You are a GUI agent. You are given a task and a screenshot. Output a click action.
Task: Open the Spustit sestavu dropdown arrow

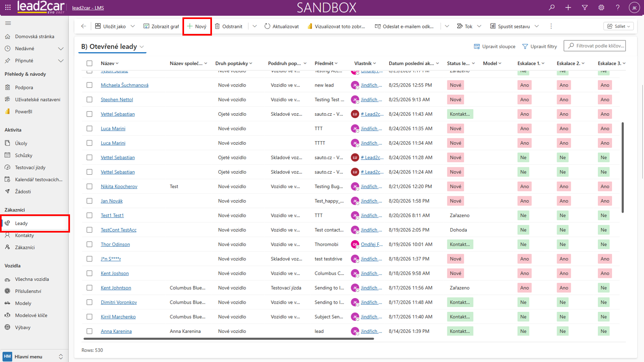(x=537, y=26)
